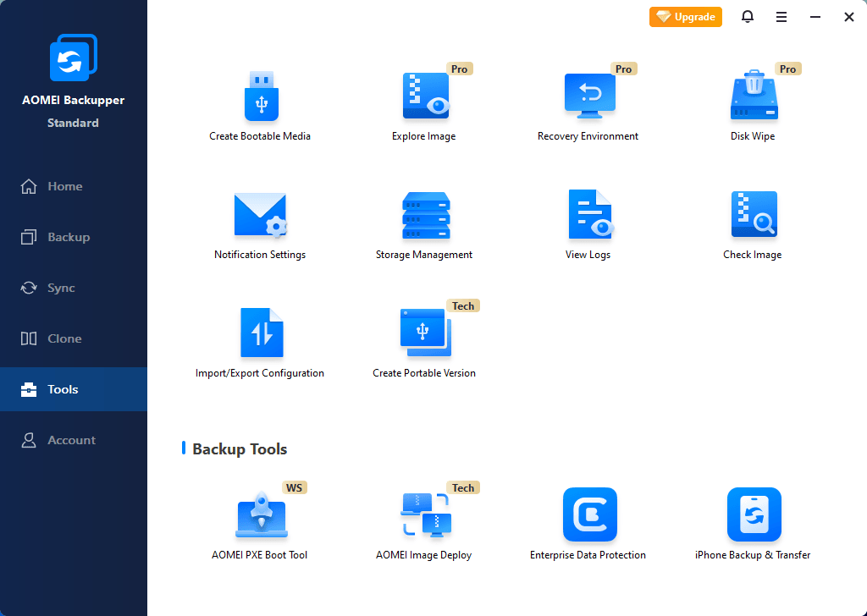
Task: Open iPhone Backup & Transfer icon
Action: coord(754,514)
